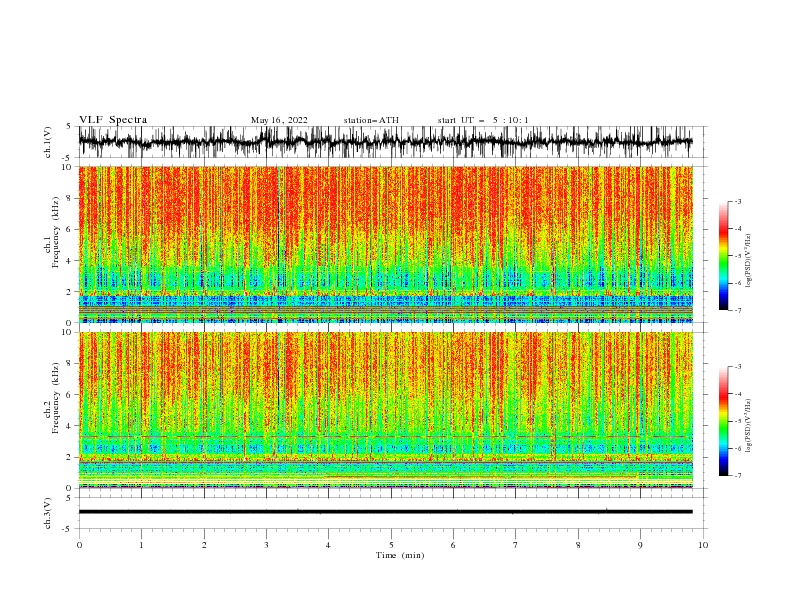Click the log(PSD) label beside ch.2 colorbar
The height and width of the screenshot is (612, 792).
coord(748,425)
